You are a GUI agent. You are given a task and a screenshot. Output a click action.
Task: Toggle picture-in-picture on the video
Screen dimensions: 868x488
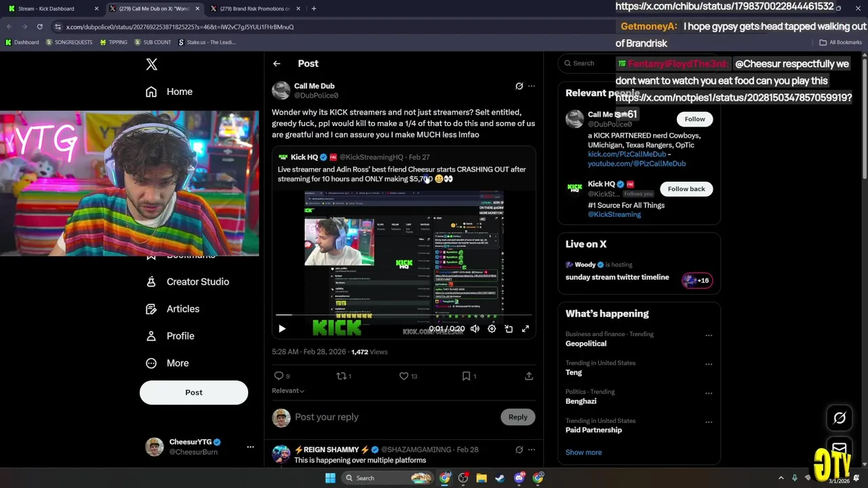click(509, 329)
